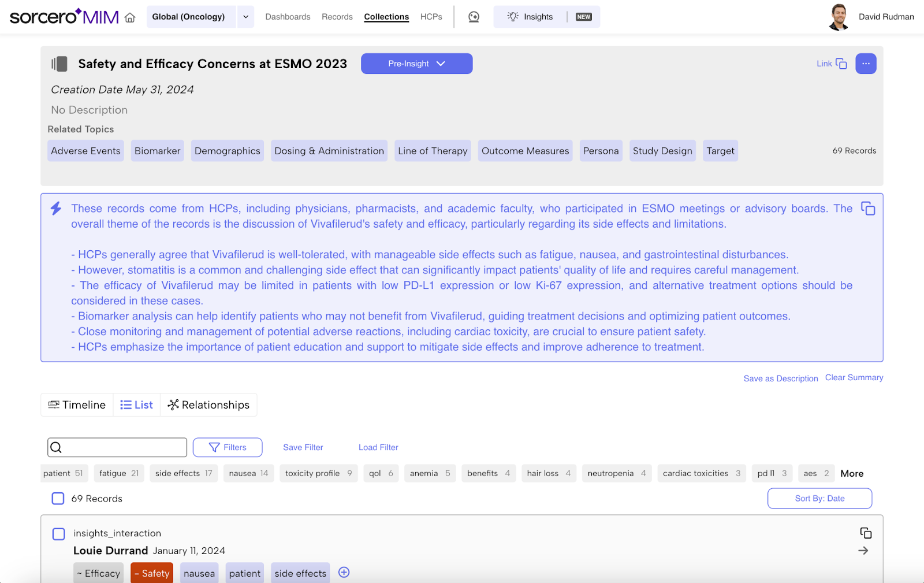This screenshot has height=583, width=924.
Task: Open the Insights NEW button
Action: (546, 17)
